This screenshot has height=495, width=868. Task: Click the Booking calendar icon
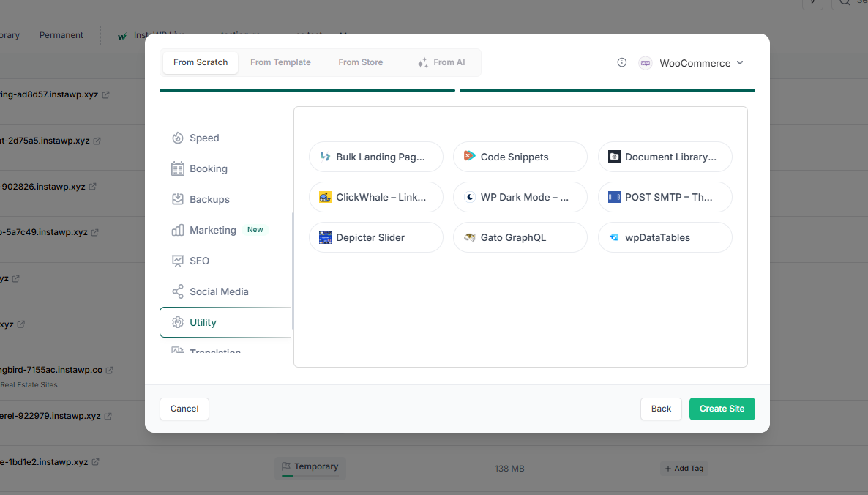point(178,168)
